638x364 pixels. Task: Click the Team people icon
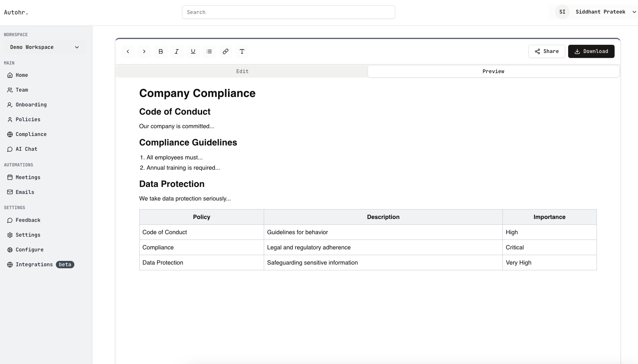point(10,90)
